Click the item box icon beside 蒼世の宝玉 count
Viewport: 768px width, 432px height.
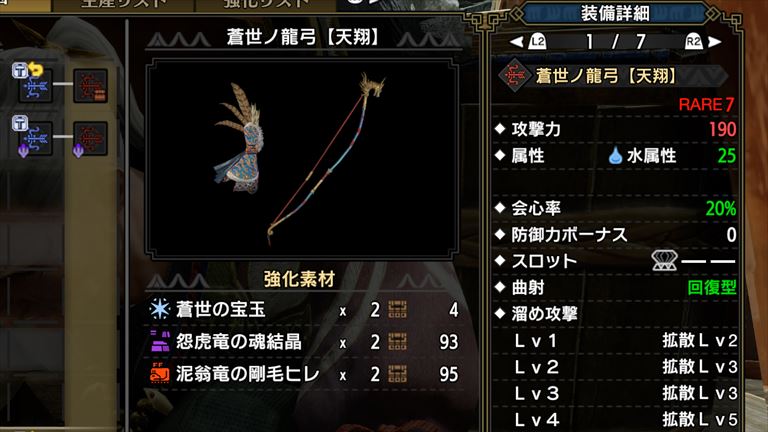pyautogui.click(x=397, y=310)
